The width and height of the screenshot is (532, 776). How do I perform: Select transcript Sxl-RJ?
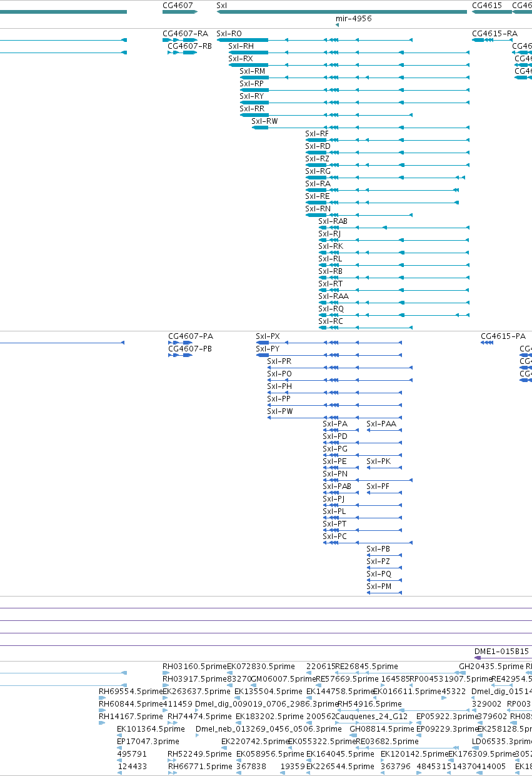point(329,234)
